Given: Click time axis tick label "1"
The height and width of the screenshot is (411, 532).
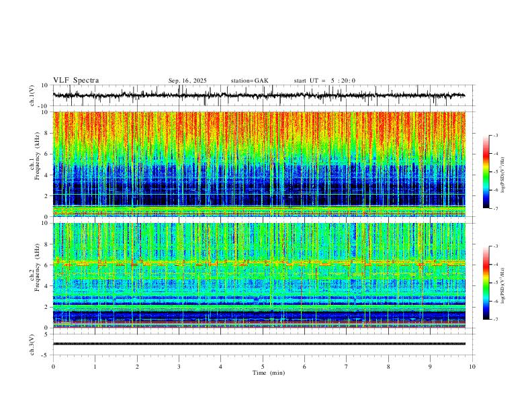Looking at the screenshot, I should tap(95, 367).
